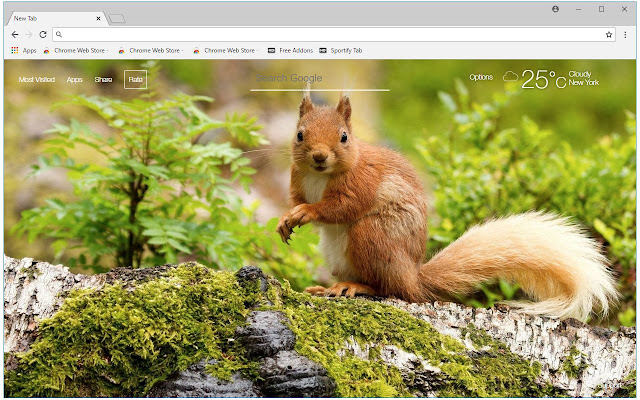
Task: Open a new tab with the tab button
Action: pyautogui.click(x=117, y=19)
